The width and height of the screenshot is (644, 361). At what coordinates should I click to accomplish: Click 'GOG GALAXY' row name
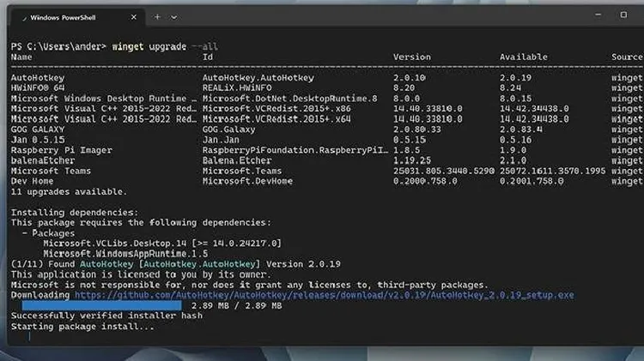click(38, 129)
